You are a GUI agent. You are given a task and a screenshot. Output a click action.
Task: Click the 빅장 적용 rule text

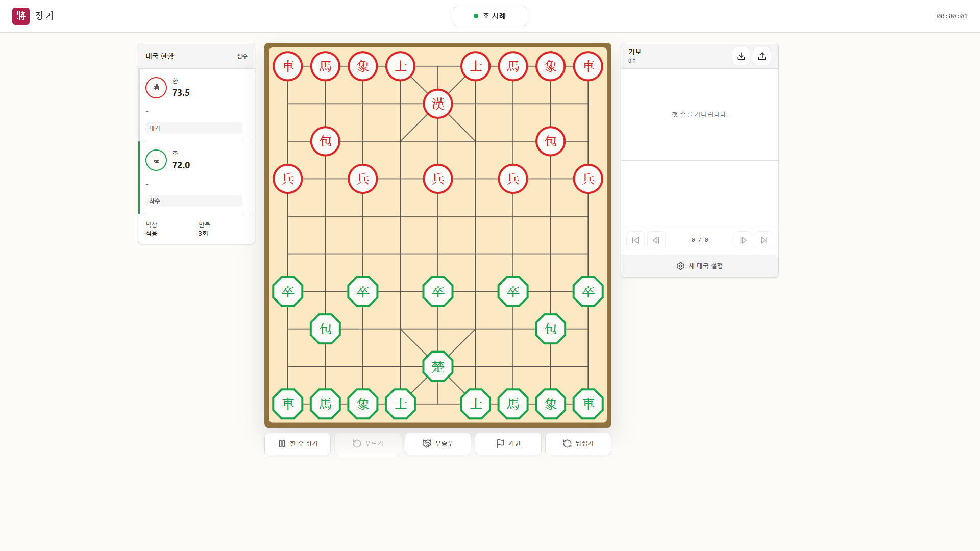point(152,229)
